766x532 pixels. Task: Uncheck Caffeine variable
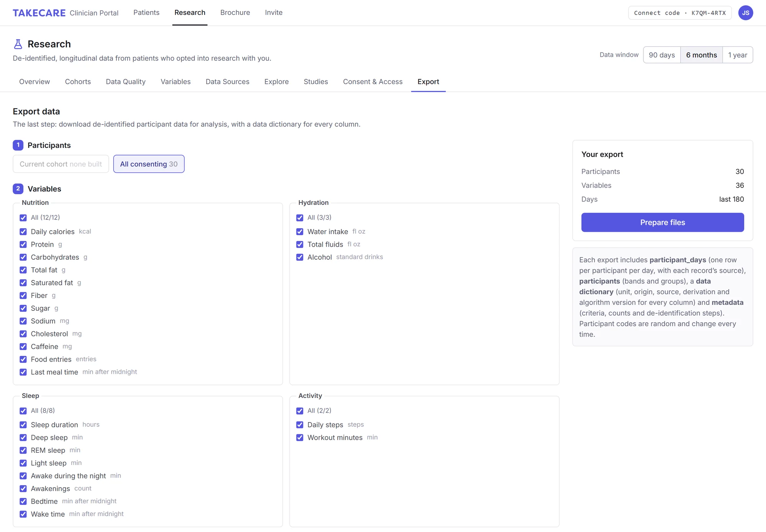coord(23,347)
